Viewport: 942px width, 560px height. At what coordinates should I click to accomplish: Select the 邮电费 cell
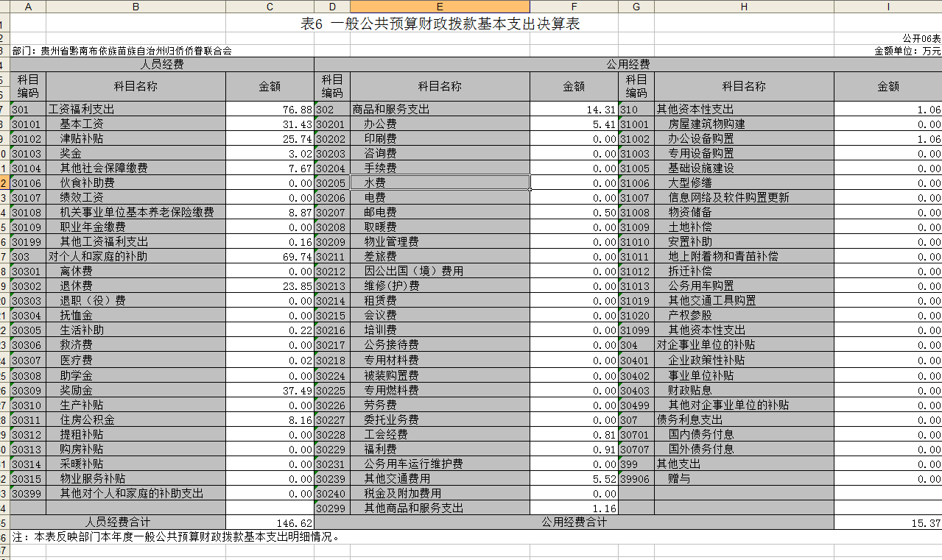coord(440,212)
